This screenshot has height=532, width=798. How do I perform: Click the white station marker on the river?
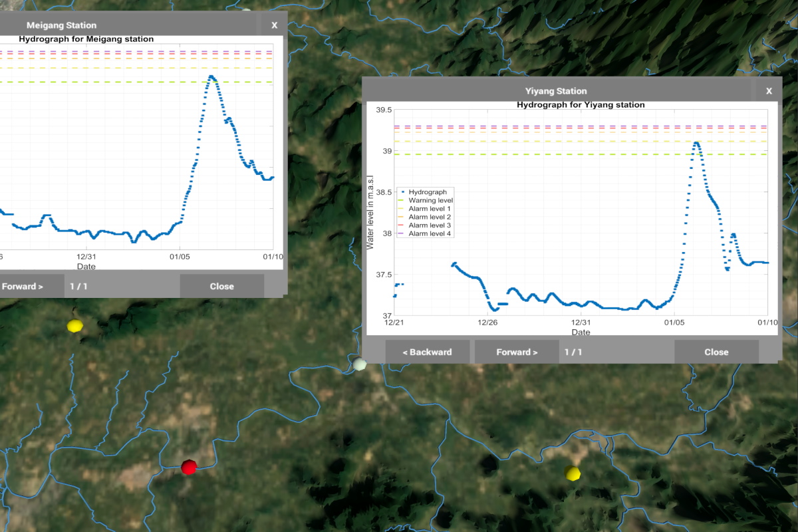tap(360, 364)
